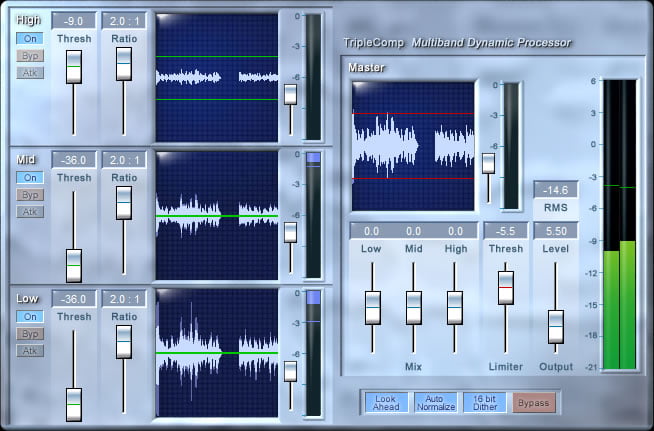This screenshot has width=654, height=431.
Task: Toggle the High band On button
Action: click(x=30, y=38)
